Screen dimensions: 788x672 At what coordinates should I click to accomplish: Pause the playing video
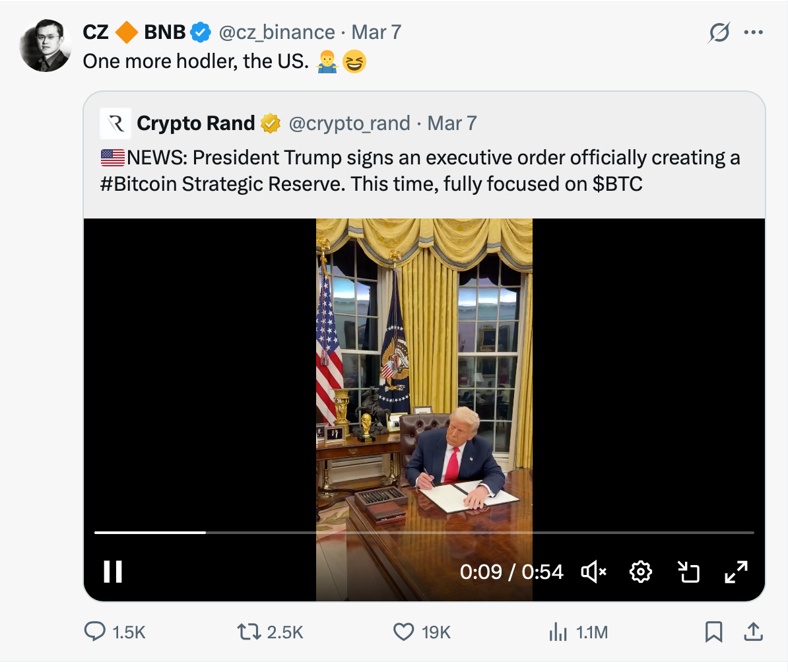coord(112,572)
